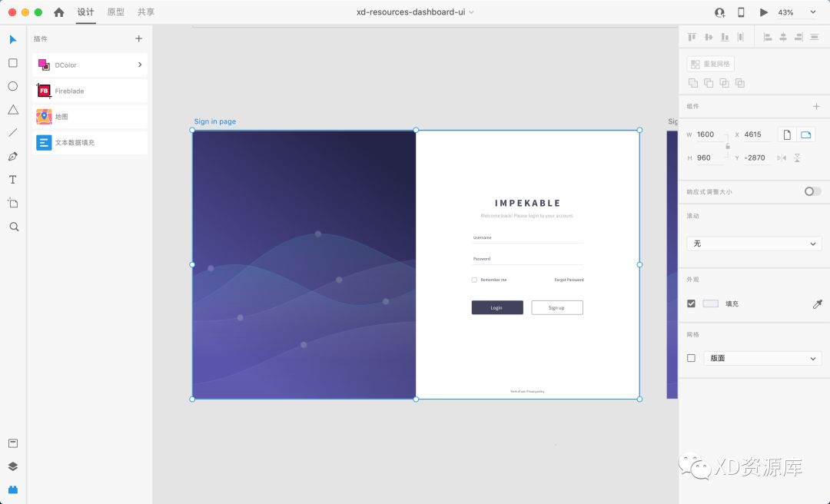Click the width input field
Image resolution: width=830 pixels, height=504 pixels.
coord(710,134)
